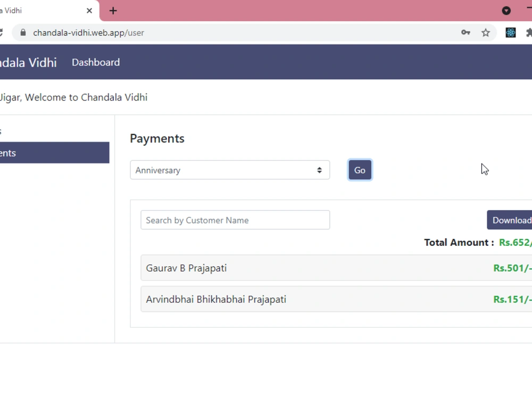The height and width of the screenshot is (399, 532).
Task: Click the Total Amount label
Action: tap(459, 243)
